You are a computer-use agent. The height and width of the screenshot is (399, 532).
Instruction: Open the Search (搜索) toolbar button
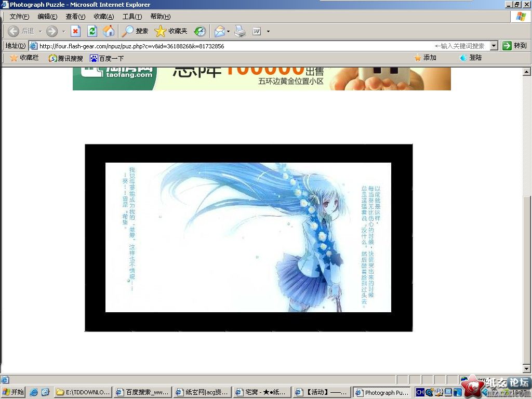[135, 31]
